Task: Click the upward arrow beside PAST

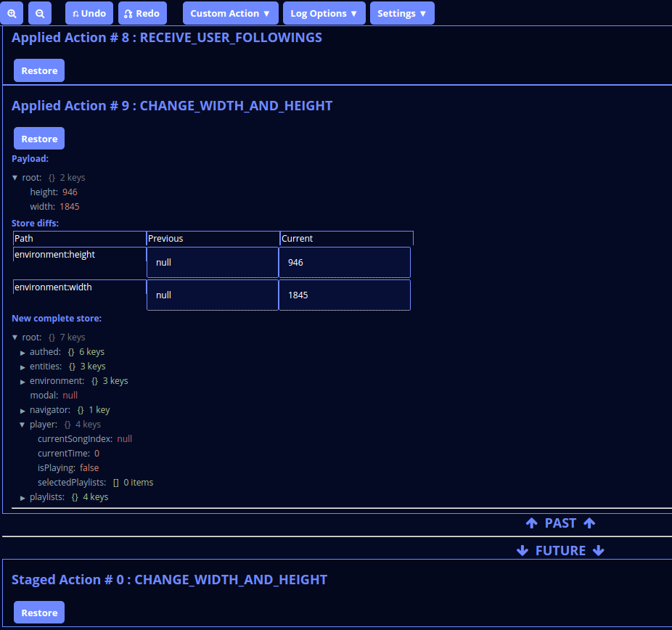Action: 532,523
